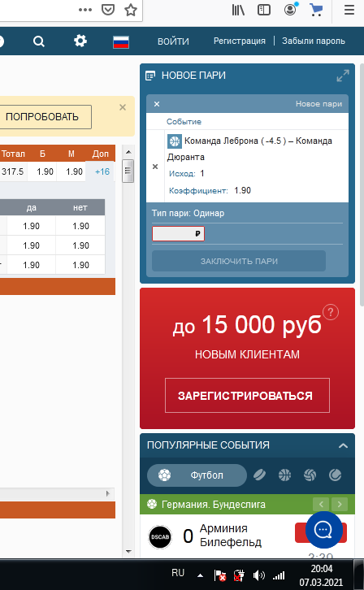Screen dimensions: 364x590
Task: Dismiss the ПОПРОБОВАТЬ banner
Action: [123, 107]
